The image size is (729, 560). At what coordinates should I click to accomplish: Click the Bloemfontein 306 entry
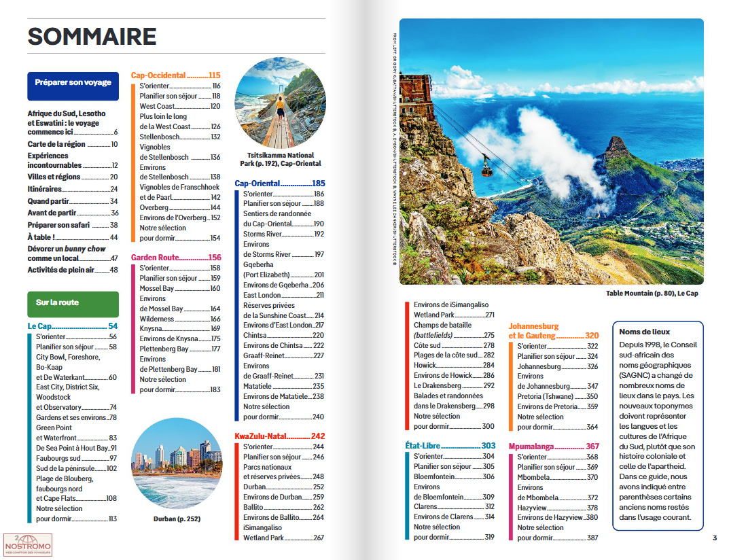coord(455,476)
